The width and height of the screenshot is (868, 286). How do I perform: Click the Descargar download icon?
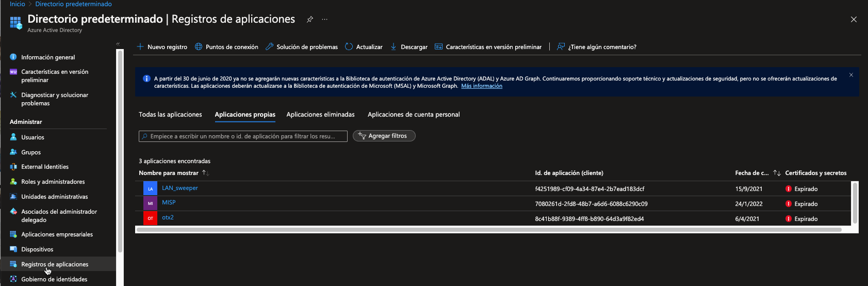point(394,47)
